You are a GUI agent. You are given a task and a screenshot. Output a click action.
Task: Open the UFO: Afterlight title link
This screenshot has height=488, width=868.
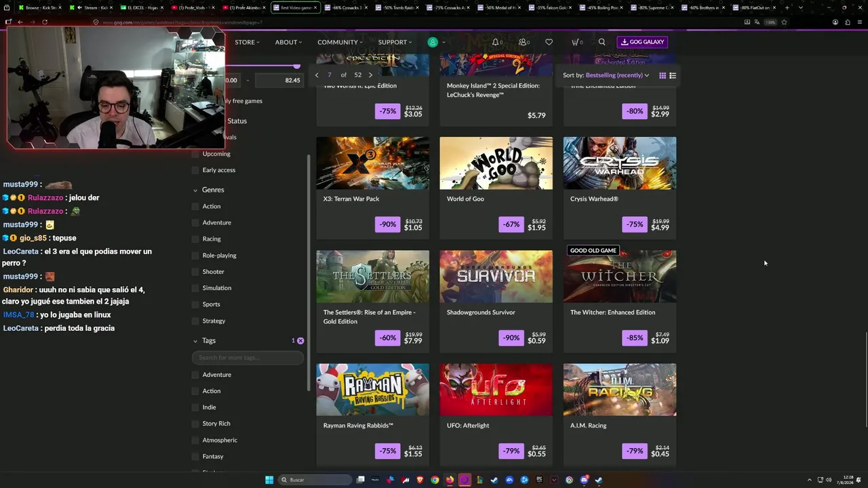pos(468,426)
